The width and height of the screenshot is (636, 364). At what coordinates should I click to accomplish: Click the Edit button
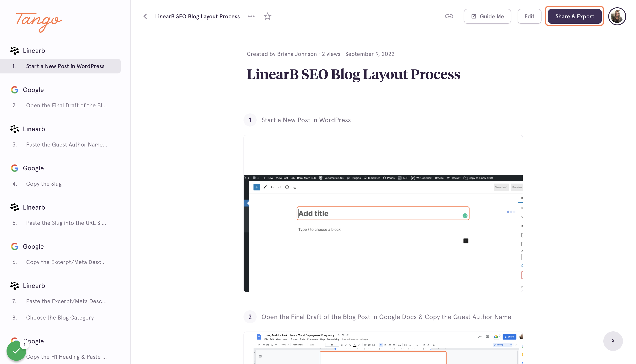[x=529, y=17]
